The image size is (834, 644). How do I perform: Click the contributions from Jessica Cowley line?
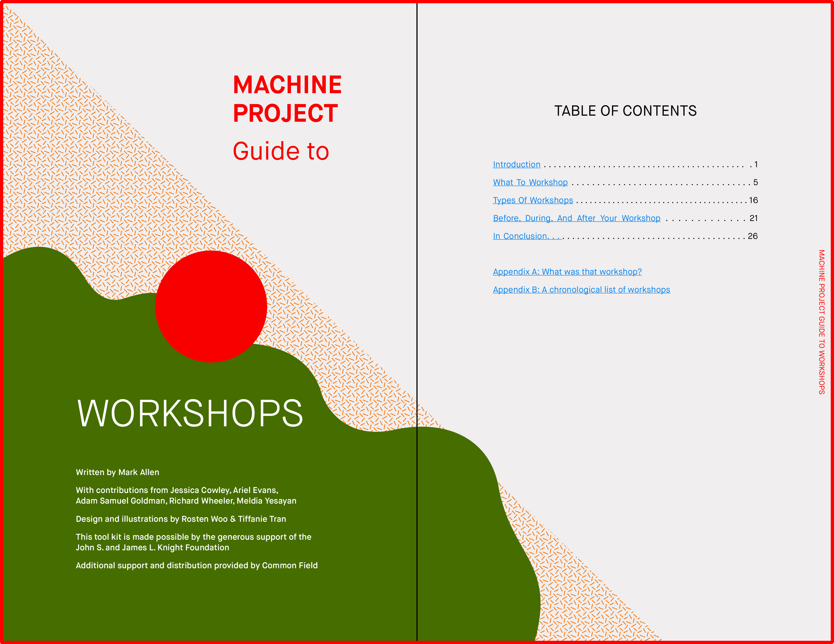[177, 490]
